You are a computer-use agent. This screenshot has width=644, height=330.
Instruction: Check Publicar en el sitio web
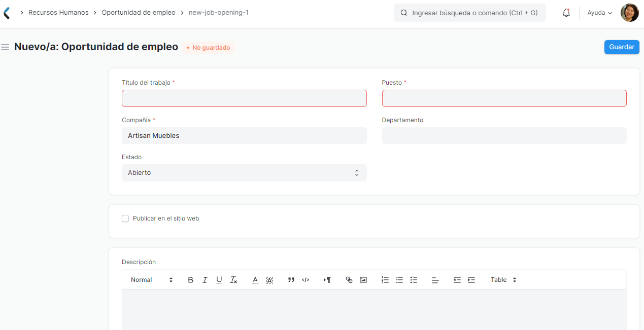(x=125, y=218)
